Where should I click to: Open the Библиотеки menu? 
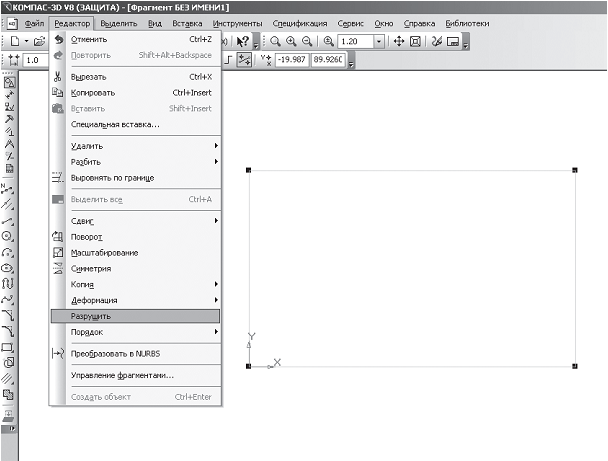[467, 23]
